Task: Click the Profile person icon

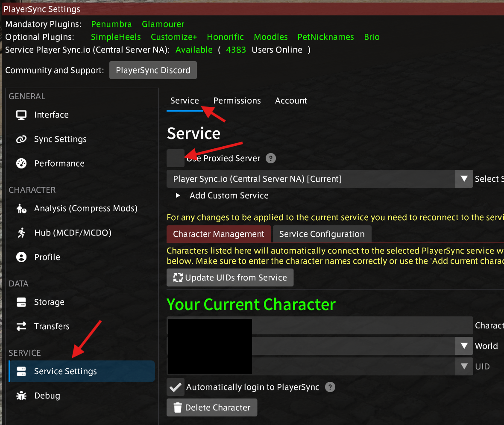Action: [x=21, y=257]
